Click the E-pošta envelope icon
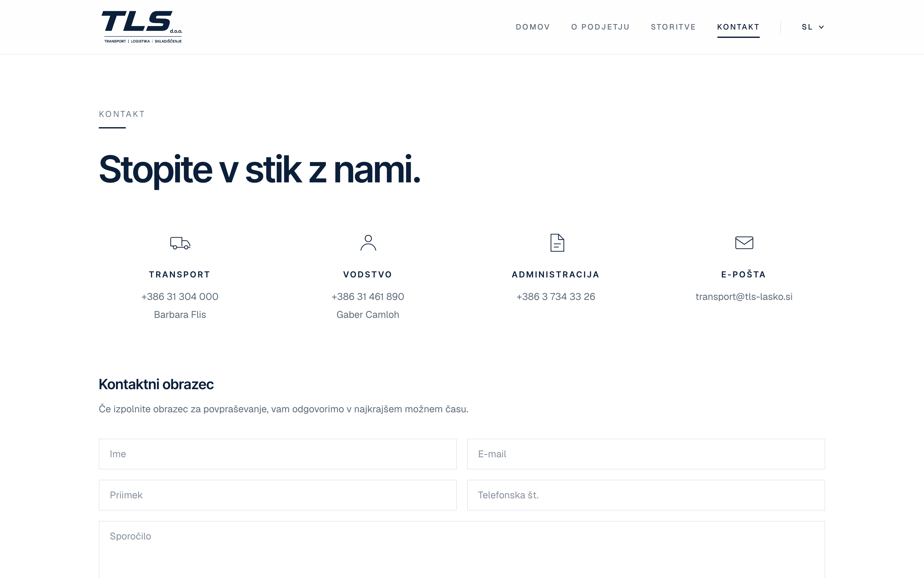 point(744,243)
